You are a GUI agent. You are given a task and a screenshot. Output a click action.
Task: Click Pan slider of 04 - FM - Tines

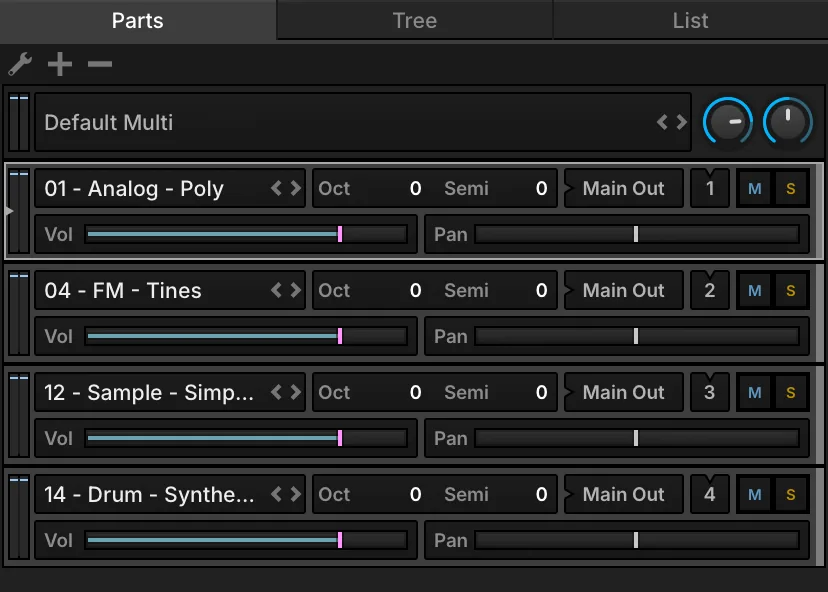[x=637, y=336]
